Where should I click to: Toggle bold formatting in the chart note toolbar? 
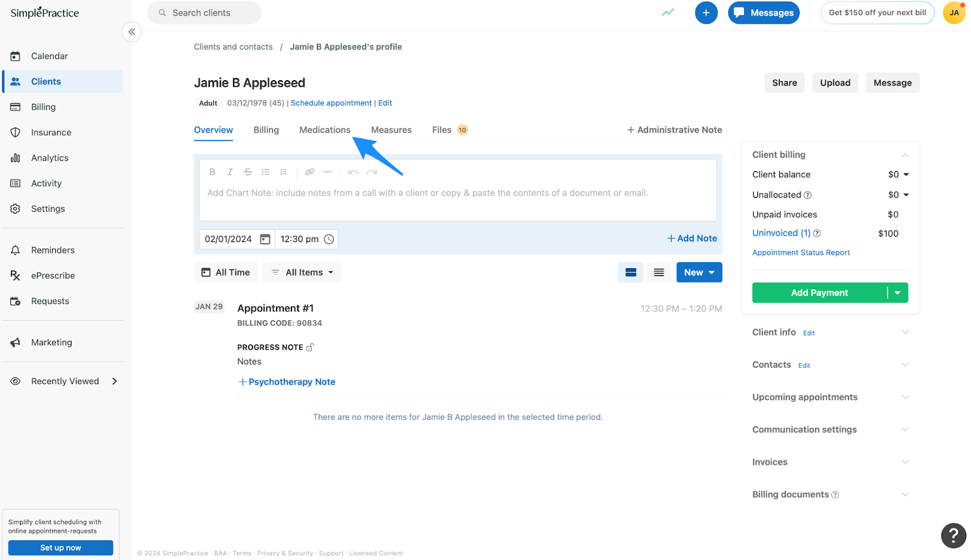(x=212, y=172)
